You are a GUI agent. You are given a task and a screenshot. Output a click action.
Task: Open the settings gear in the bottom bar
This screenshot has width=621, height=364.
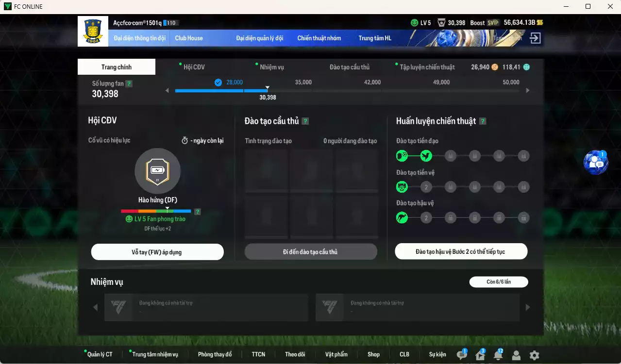click(x=534, y=355)
